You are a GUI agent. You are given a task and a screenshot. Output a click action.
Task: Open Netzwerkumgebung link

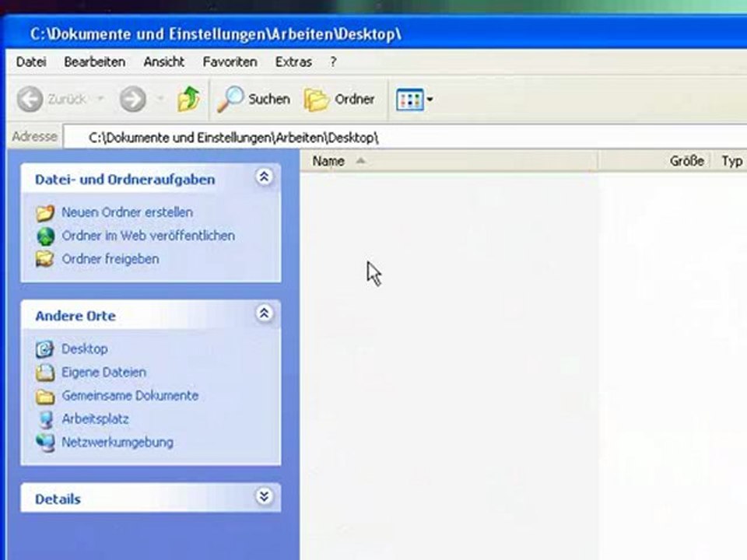117,443
